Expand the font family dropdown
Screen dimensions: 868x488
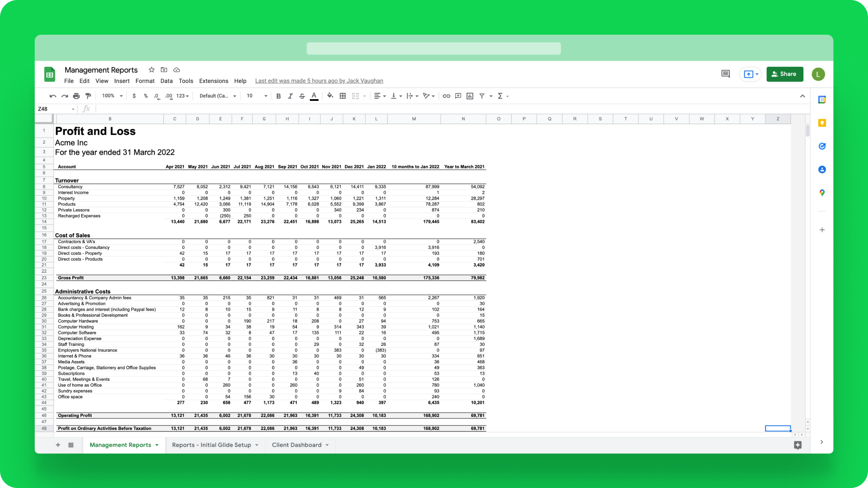click(x=218, y=96)
